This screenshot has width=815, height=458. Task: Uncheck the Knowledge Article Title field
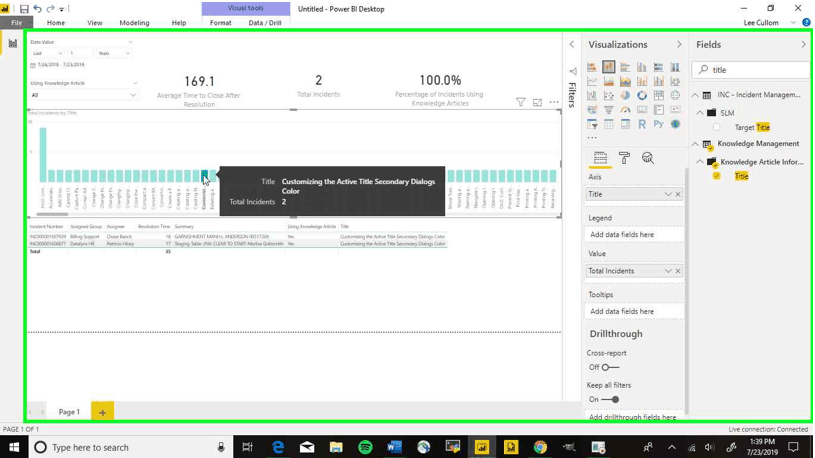tap(717, 176)
